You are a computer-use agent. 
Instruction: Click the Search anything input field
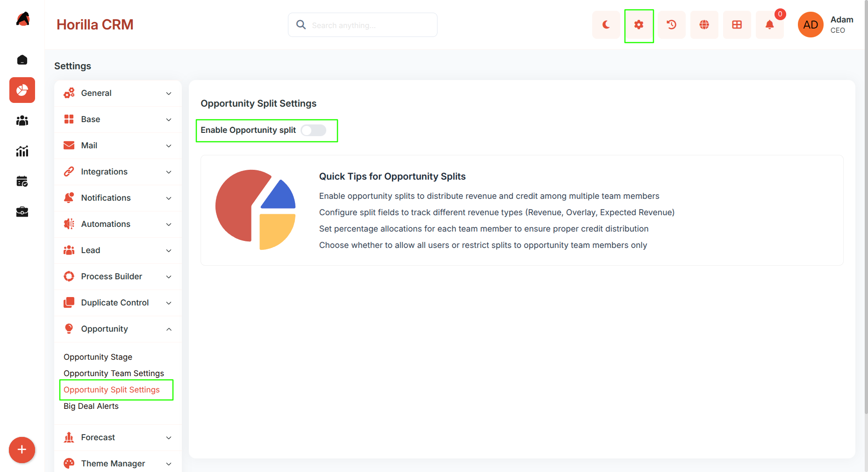[x=363, y=25]
